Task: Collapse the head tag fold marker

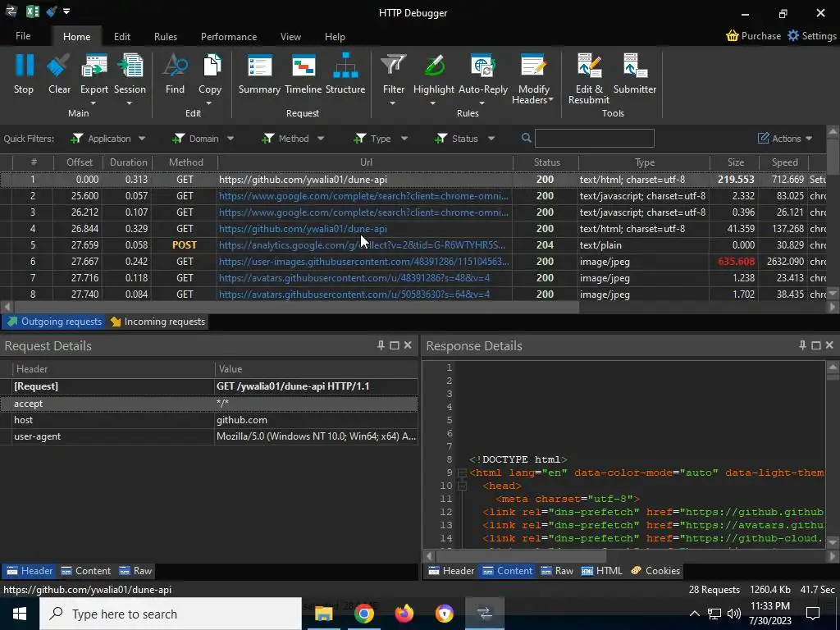Action: click(462, 486)
